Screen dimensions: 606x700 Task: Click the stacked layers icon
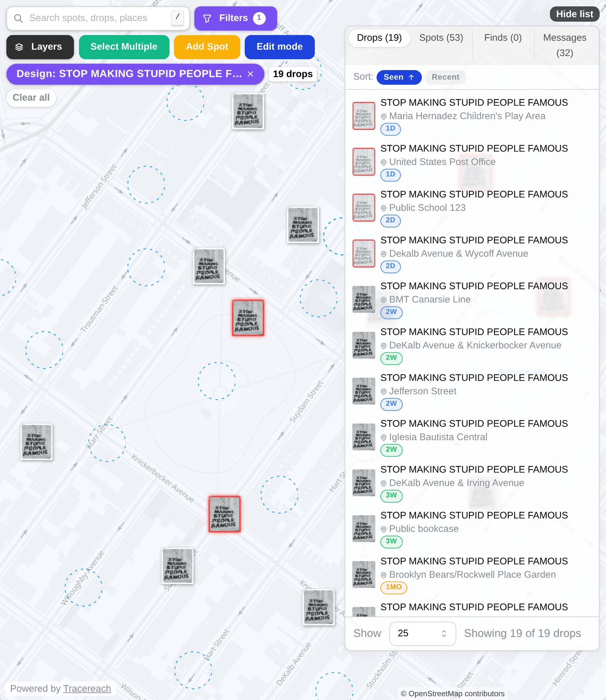pyautogui.click(x=19, y=47)
